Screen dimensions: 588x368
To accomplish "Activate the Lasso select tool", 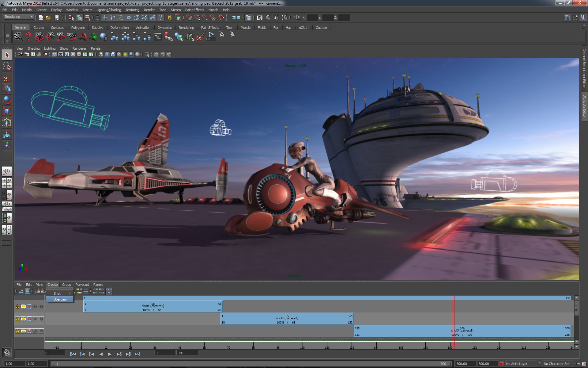I will pyautogui.click(x=7, y=66).
